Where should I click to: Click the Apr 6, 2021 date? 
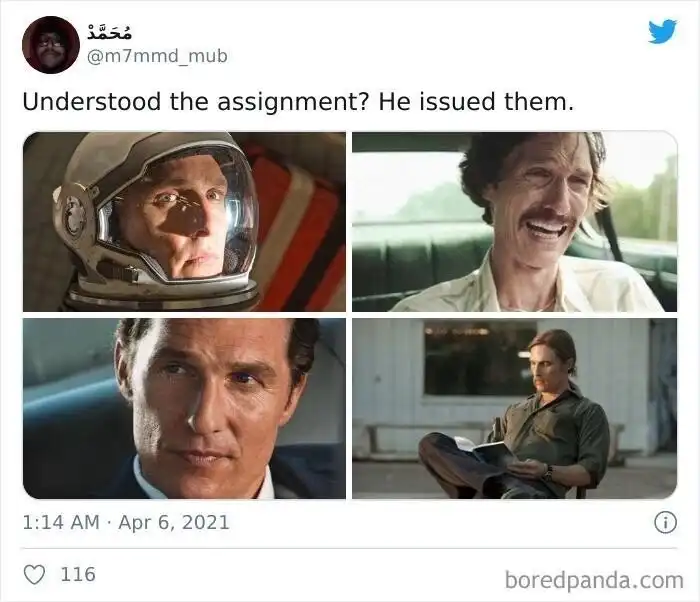[x=174, y=523]
